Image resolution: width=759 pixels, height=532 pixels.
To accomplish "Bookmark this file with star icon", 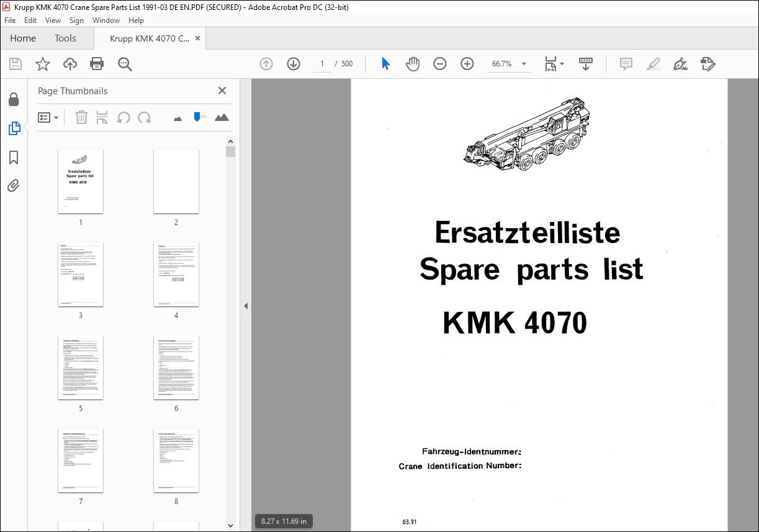I will point(43,64).
